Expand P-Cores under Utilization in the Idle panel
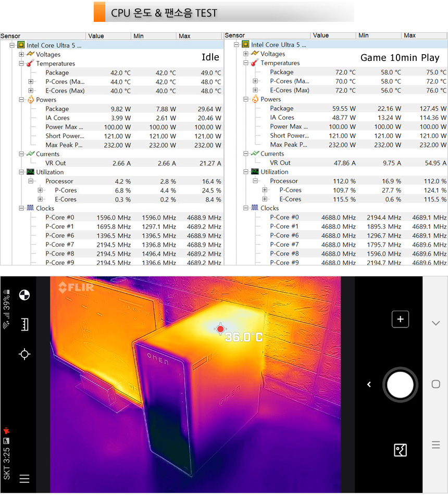Image resolution: width=448 pixels, height=495 pixels. click(40, 191)
